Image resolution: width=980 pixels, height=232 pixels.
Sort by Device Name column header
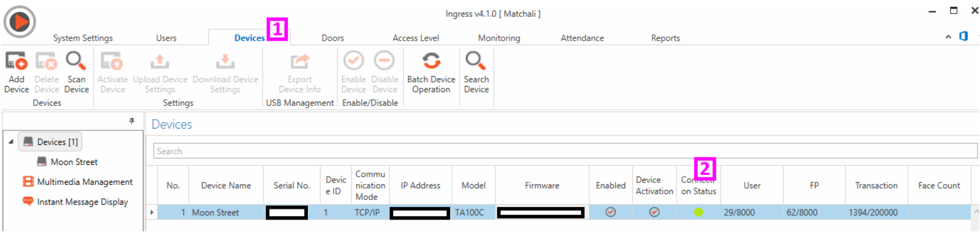coord(226,186)
